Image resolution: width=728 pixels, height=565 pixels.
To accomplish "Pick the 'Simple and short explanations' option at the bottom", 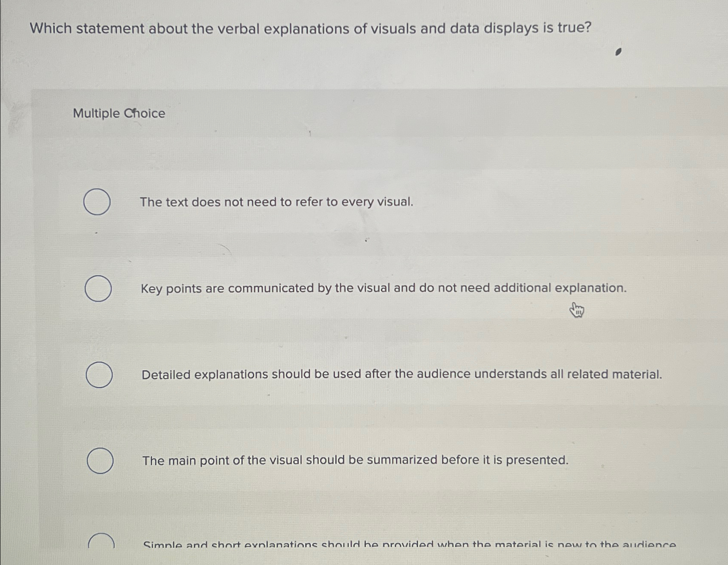I will [x=102, y=545].
